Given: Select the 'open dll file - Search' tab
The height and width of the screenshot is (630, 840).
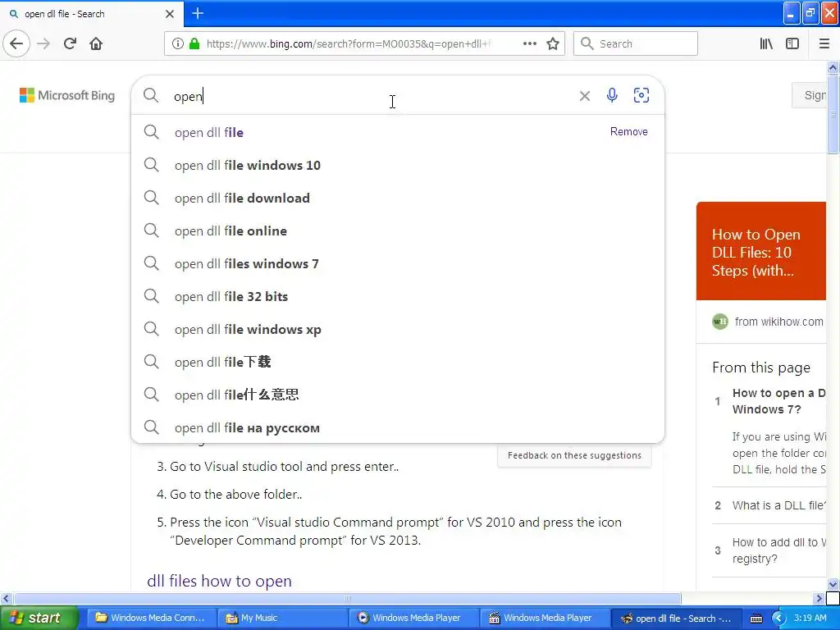Looking at the screenshot, I should [x=91, y=14].
